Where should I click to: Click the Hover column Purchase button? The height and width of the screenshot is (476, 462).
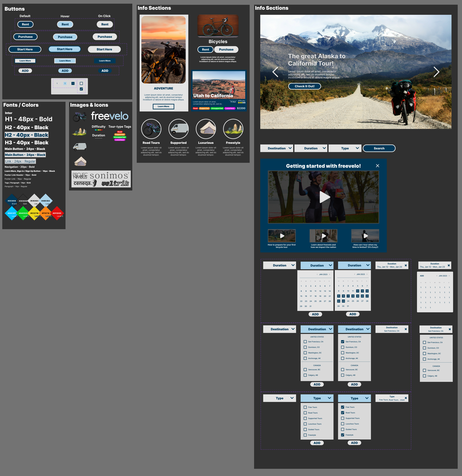pyautogui.click(x=65, y=37)
